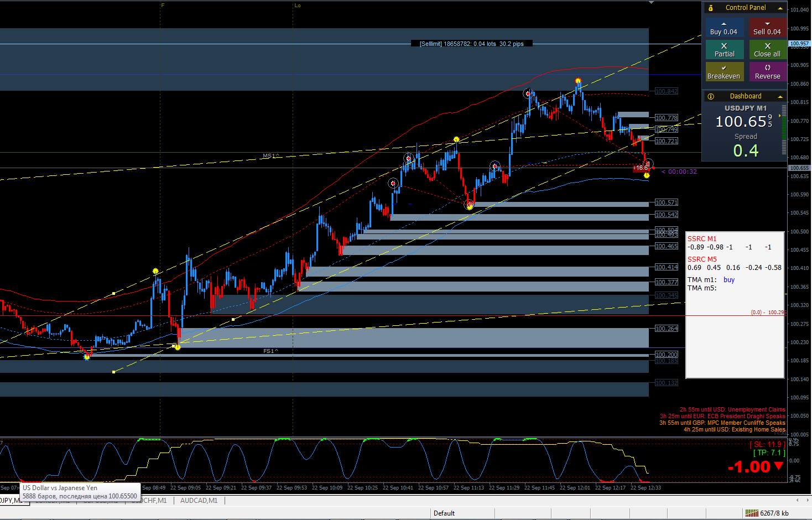Click the 100.465 zone price label
Image resolution: width=812 pixels, height=520 pixels.
666,246
